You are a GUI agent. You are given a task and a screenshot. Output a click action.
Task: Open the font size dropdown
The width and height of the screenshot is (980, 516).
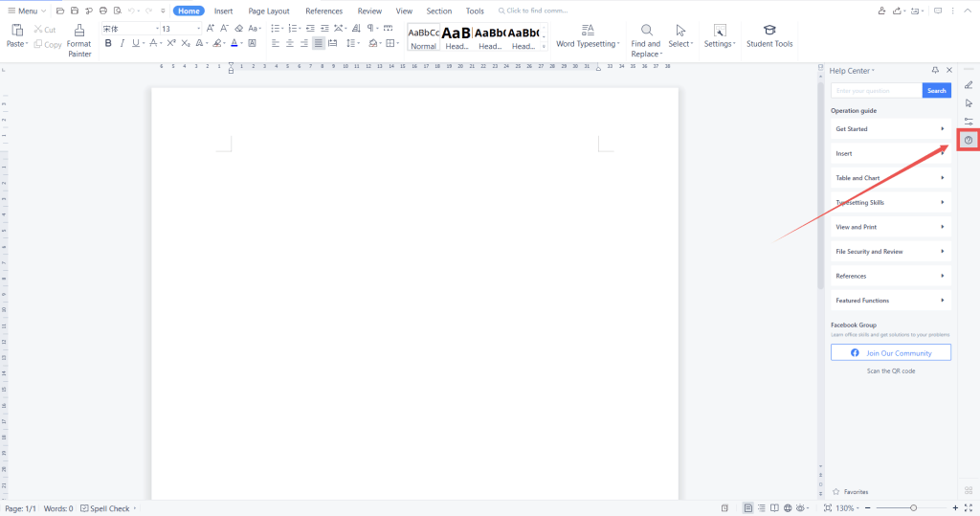tap(199, 29)
